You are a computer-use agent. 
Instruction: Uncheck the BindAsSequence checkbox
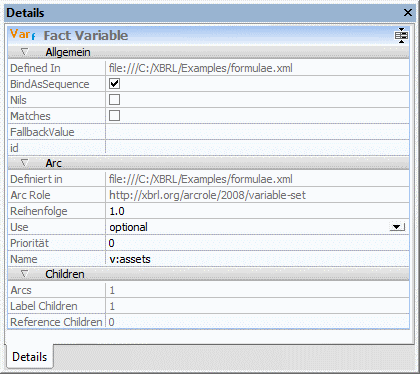(x=114, y=84)
